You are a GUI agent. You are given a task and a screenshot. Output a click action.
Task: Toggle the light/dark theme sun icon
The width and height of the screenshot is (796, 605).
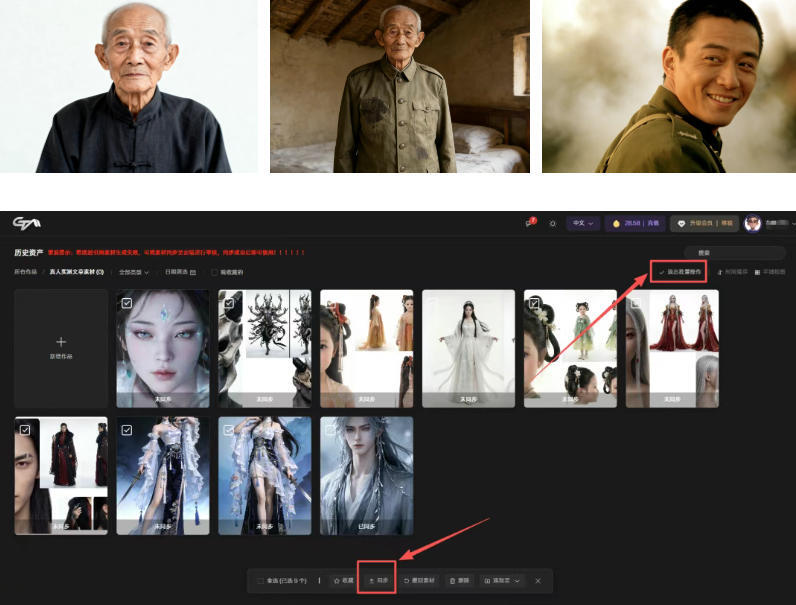553,223
